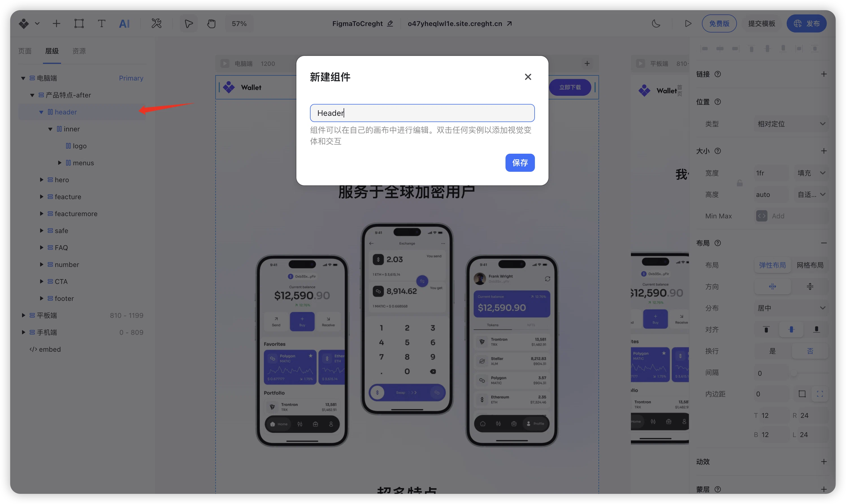Open the 类型 position type dropdown
This screenshot has width=846, height=504.
pyautogui.click(x=791, y=124)
